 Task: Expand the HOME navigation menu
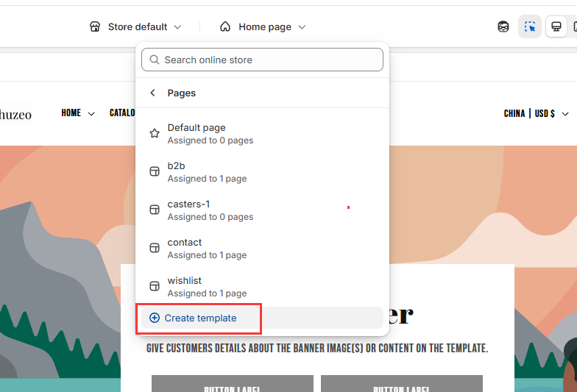[x=78, y=113]
